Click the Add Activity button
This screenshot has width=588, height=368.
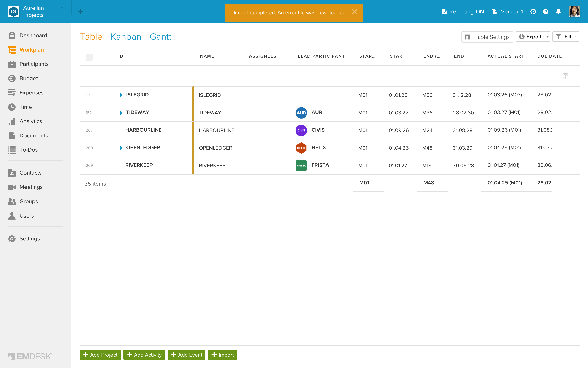[x=144, y=355]
